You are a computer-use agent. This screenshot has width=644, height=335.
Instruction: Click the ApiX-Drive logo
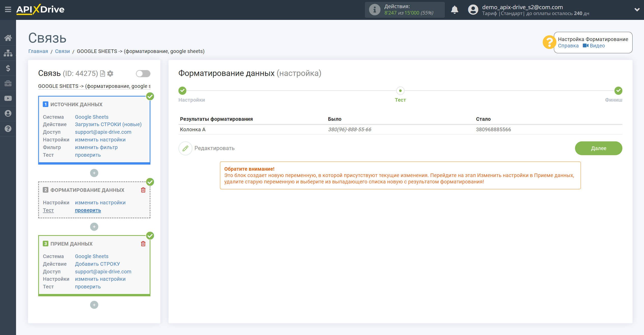click(40, 10)
